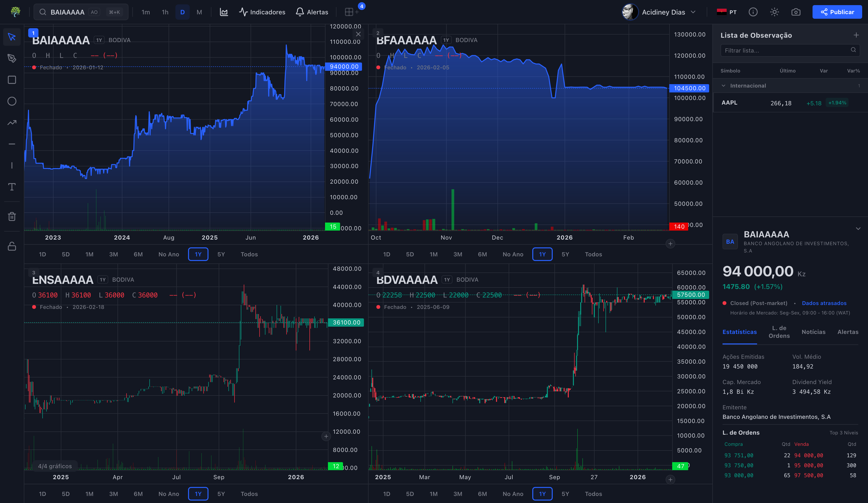Click plus button on BFAAAAAA time axis
The height and width of the screenshot is (503, 868).
click(x=670, y=244)
